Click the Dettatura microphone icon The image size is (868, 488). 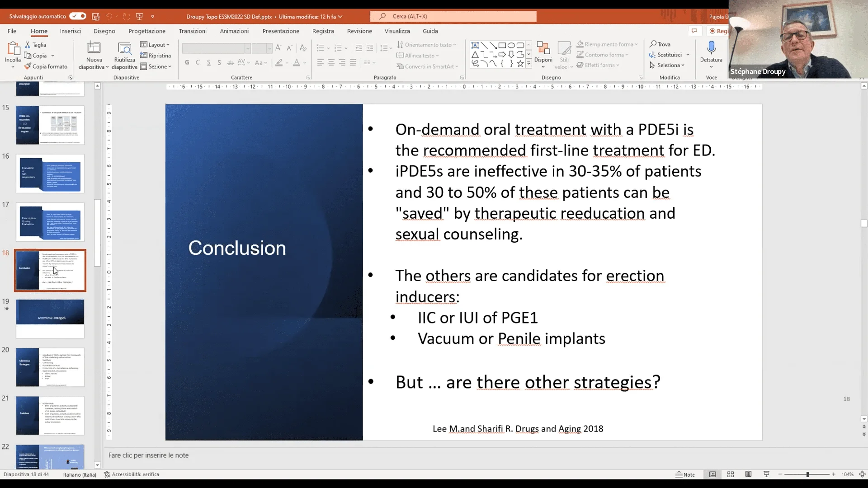click(x=711, y=47)
